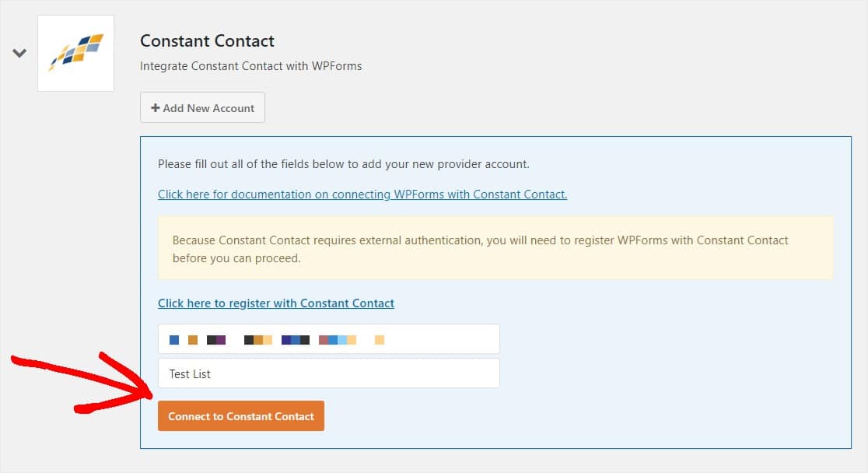The image size is (868, 473).
Task: Click the red arrow's pointed head
Action: [x=148, y=393]
